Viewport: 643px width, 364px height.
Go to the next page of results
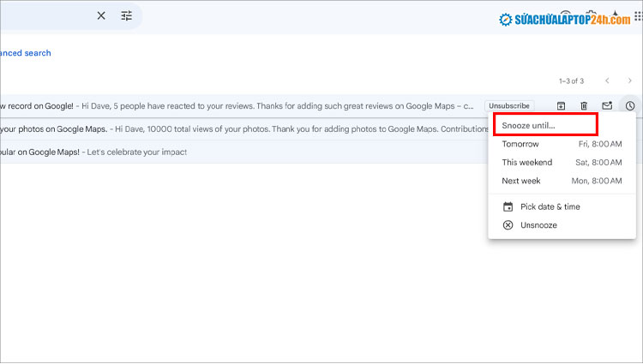pos(631,81)
